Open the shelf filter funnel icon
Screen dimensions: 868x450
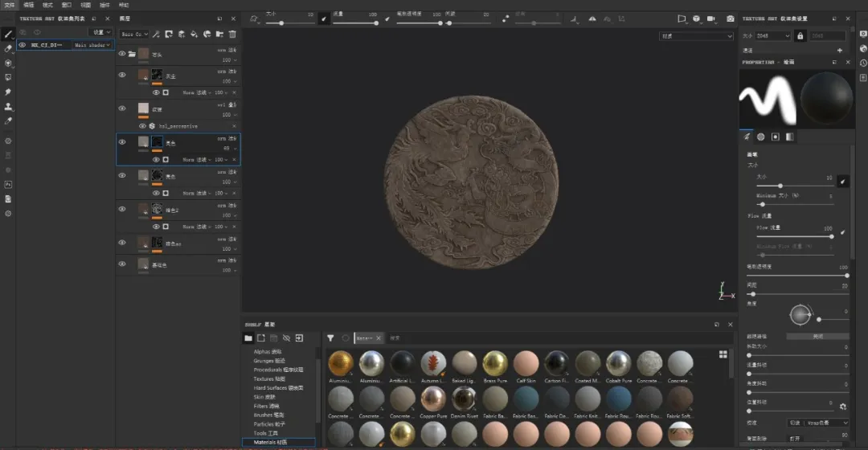(x=330, y=338)
